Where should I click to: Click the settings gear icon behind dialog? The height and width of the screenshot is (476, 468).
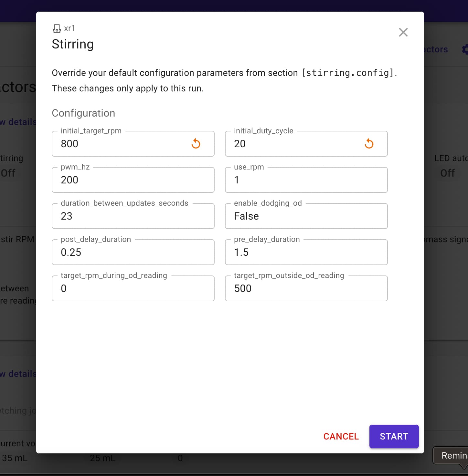click(465, 49)
